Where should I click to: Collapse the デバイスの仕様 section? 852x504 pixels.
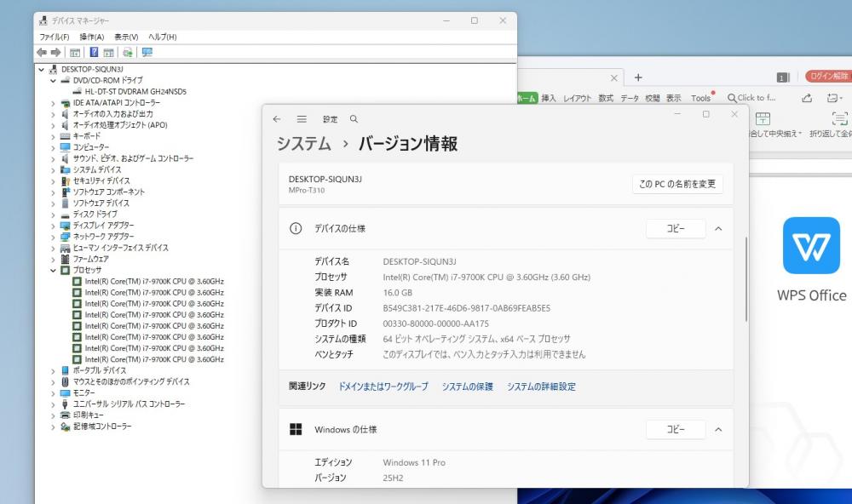tap(718, 229)
